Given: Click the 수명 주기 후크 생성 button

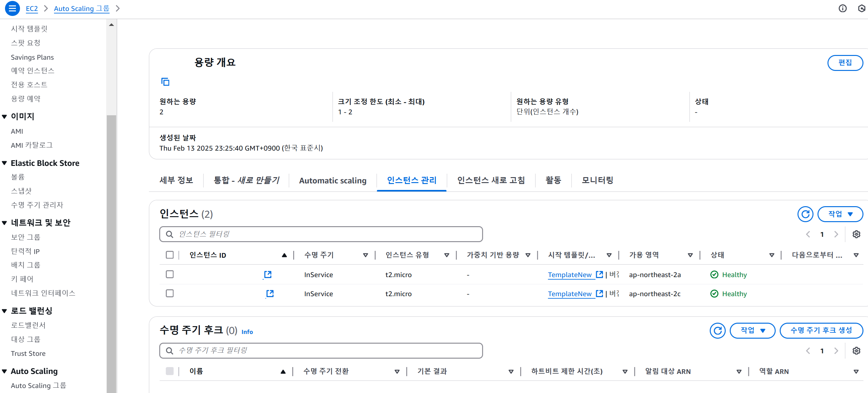Looking at the screenshot, I should [821, 331].
